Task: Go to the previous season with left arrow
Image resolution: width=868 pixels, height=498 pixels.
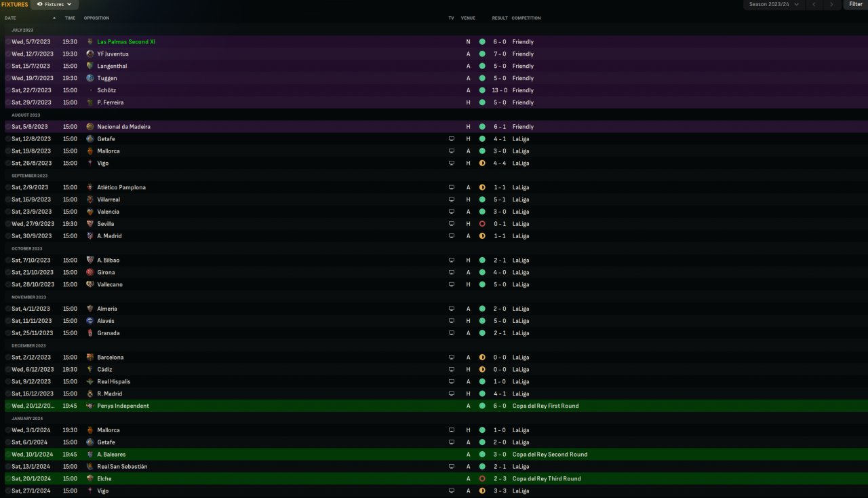Action: [x=814, y=5]
